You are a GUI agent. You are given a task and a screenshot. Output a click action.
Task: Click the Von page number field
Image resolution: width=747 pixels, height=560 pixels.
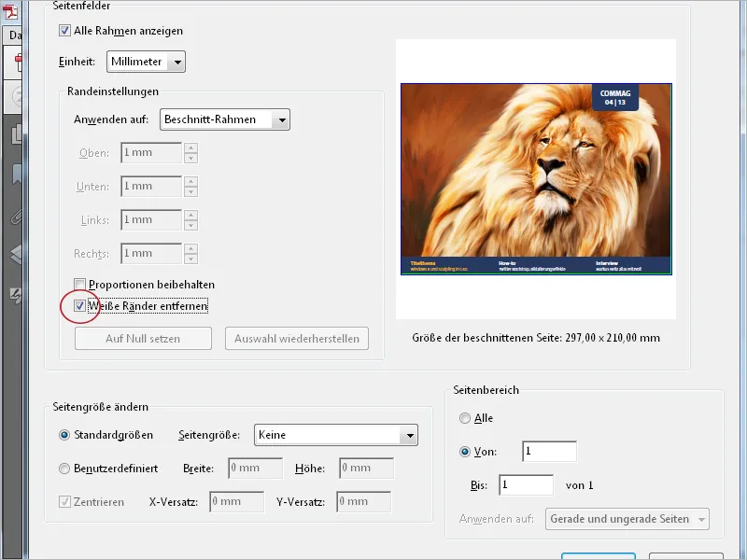(549, 452)
